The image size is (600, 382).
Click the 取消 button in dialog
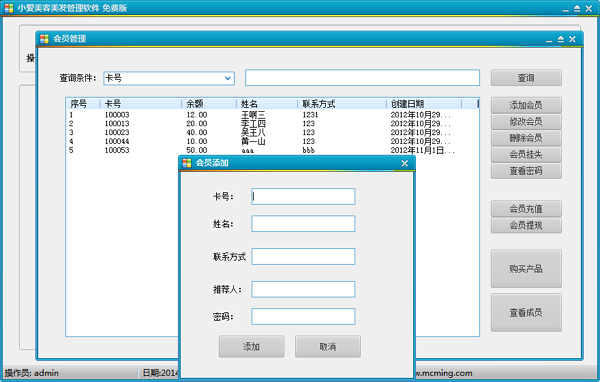click(328, 347)
